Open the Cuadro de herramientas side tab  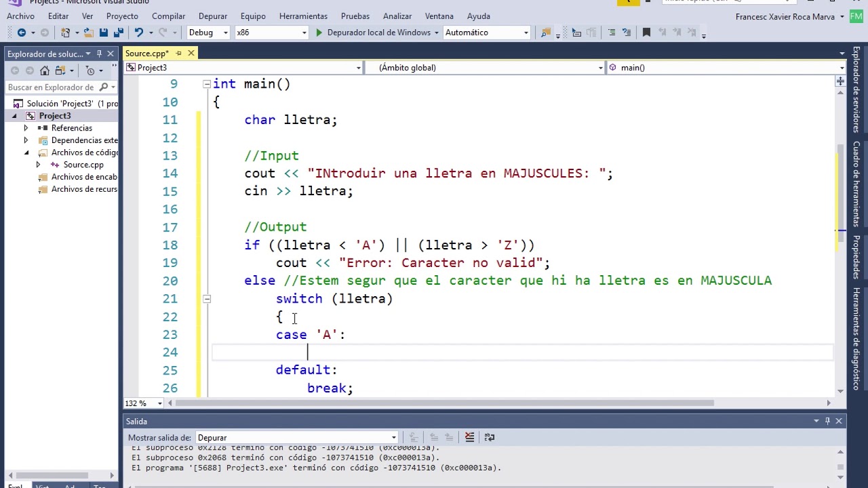tap(856, 184)
